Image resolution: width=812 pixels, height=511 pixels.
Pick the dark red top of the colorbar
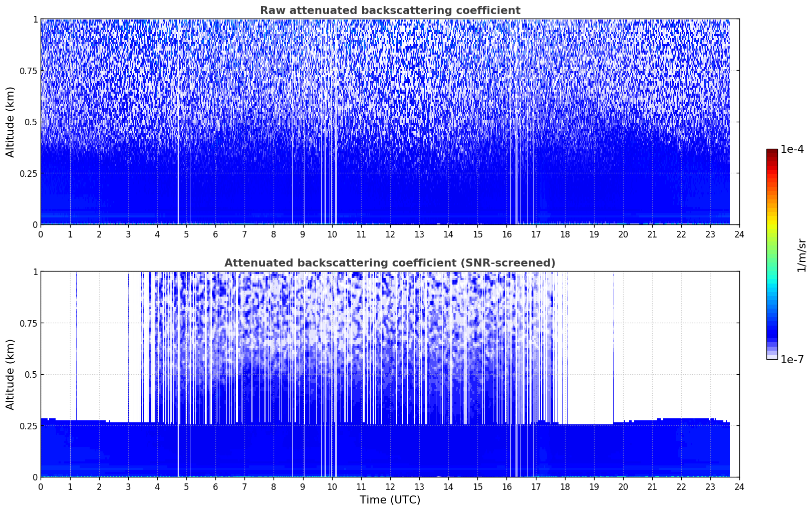(x=772, y=152)
